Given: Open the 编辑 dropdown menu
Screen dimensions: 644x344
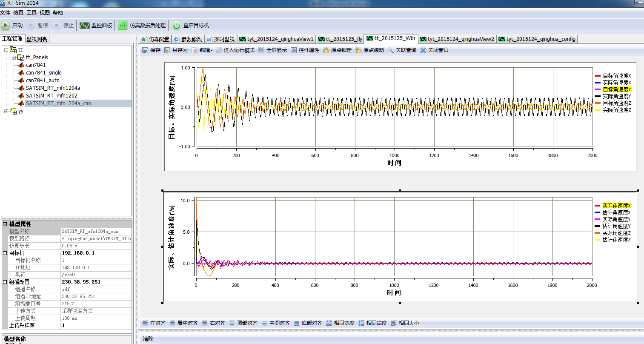Looking at the screenshot, I should point(205,50).
